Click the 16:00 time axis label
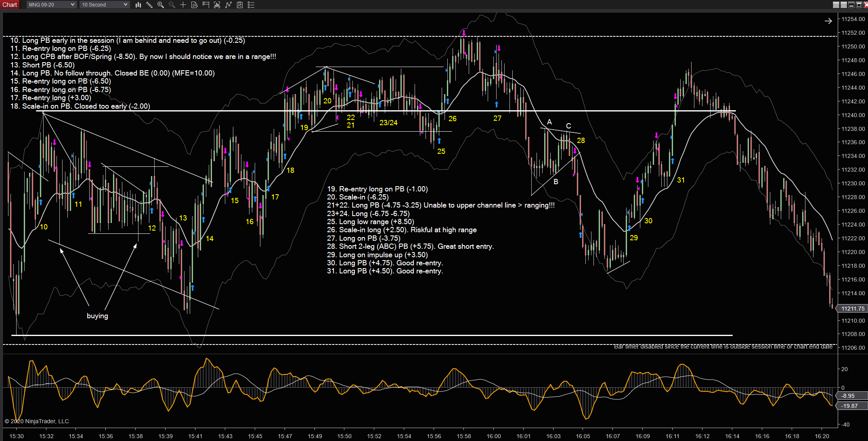The height and width of the screenshot is (441, 868). [x=493, y=436]
